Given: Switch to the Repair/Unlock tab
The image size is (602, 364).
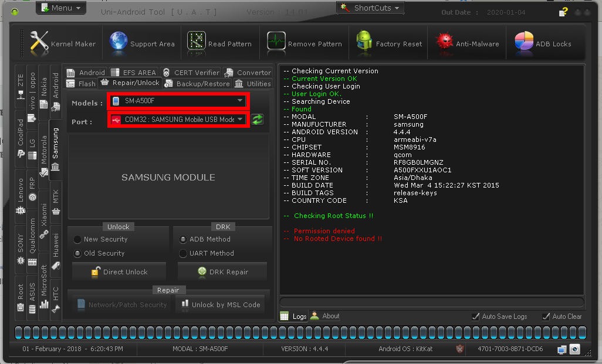Looking at the screenshot, I should pyautogui.click(x=130, y=83).
